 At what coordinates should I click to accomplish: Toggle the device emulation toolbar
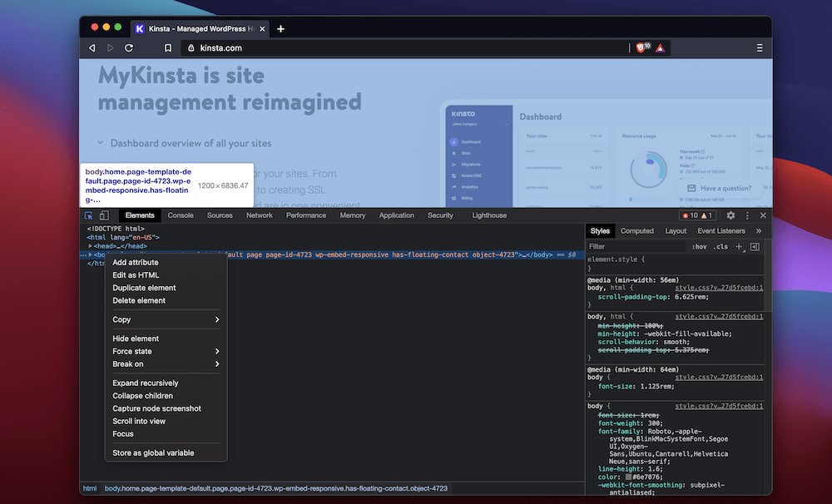coord(106,215)
